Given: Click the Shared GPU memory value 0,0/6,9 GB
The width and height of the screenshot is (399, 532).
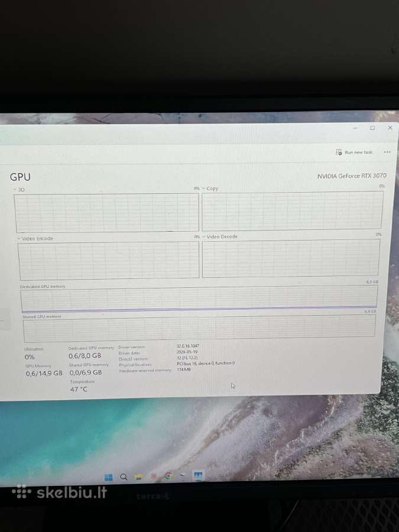Looking at the screenshot, I should (86, 372).
